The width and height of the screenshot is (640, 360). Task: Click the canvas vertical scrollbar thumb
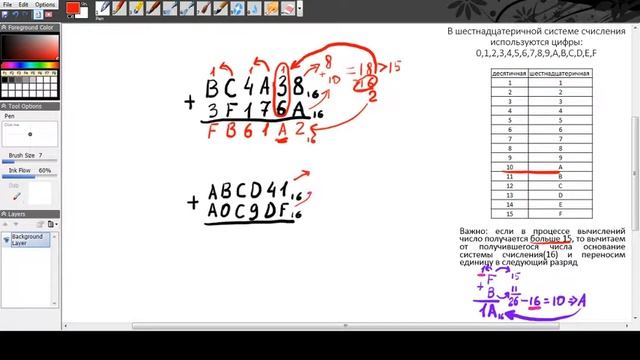[636, 173]
